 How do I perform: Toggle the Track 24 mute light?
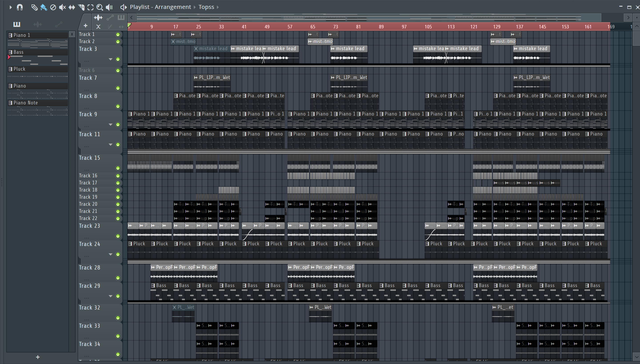coord(118,254)
